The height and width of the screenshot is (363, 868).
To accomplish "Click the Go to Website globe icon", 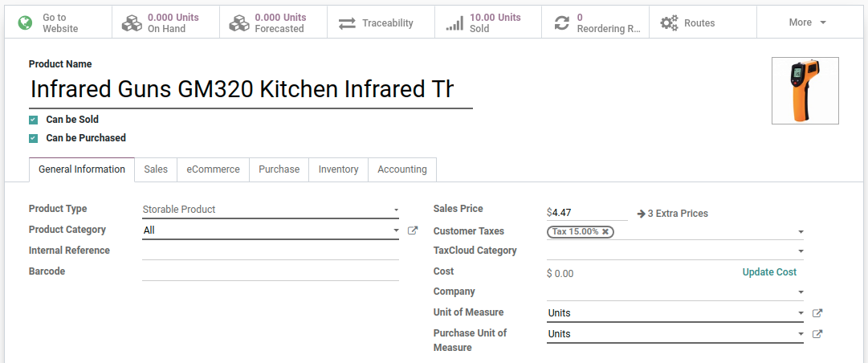I will [x=25, y=22].
